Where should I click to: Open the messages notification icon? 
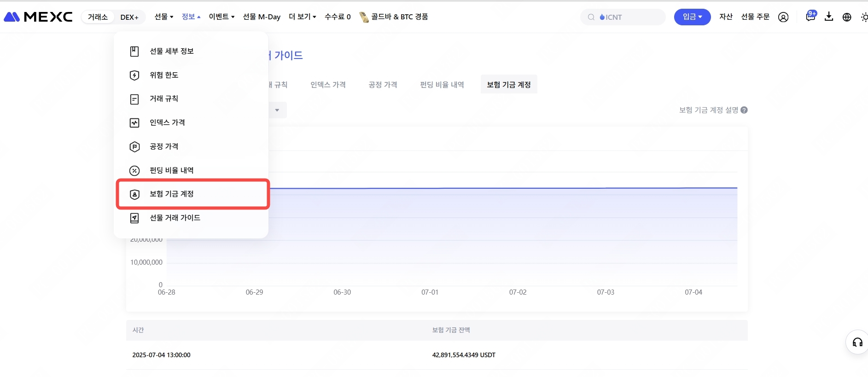point(810,17)
